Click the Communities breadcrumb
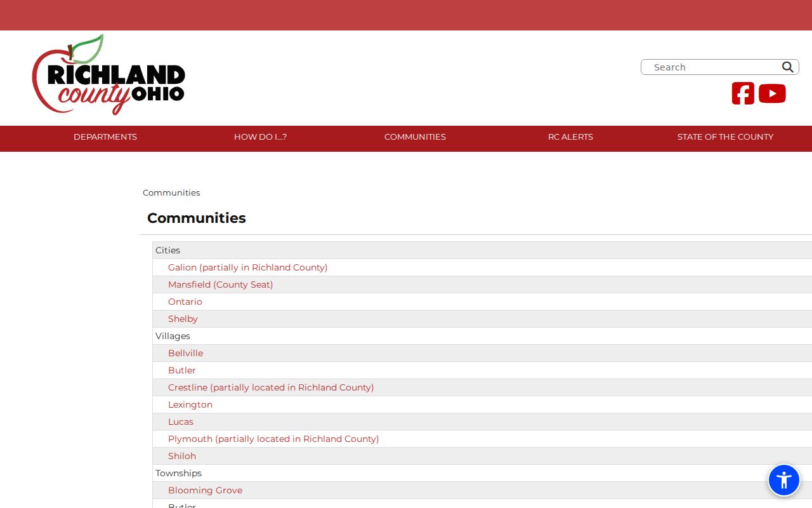This screenshot has width=812, height=508. point(171,192)
